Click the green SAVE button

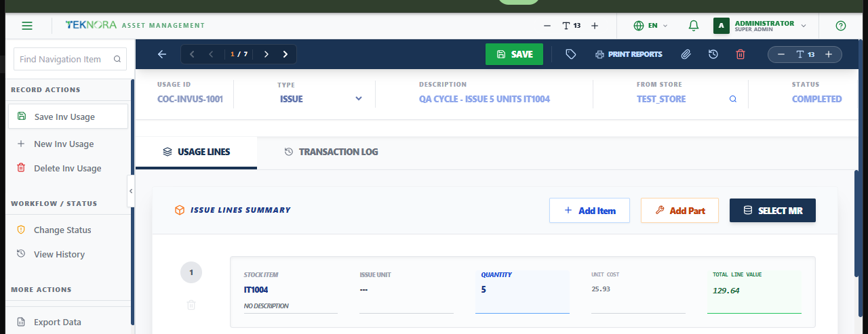pos(514,54)
